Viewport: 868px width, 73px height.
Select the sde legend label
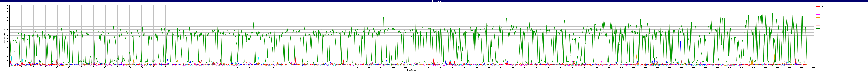tap(822, 6)
